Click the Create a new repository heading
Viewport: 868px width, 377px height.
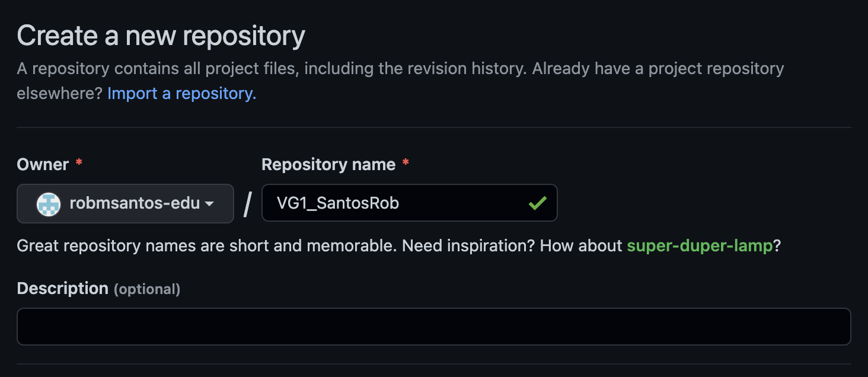coord(161,36)
